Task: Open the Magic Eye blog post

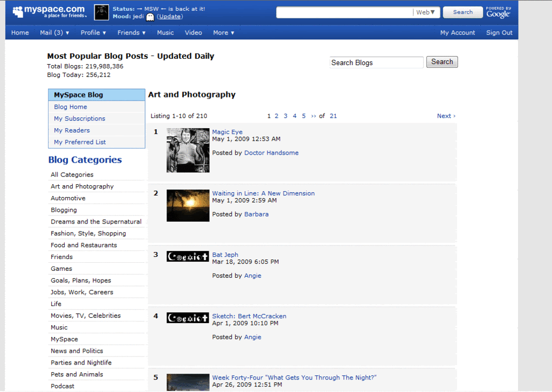Action: (227, 132)
